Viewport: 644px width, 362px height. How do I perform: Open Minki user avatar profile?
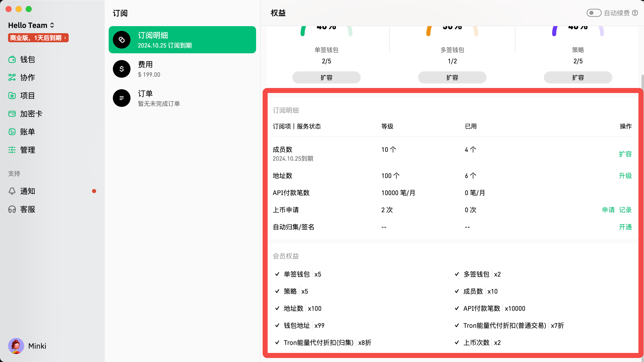click(16, 346)
